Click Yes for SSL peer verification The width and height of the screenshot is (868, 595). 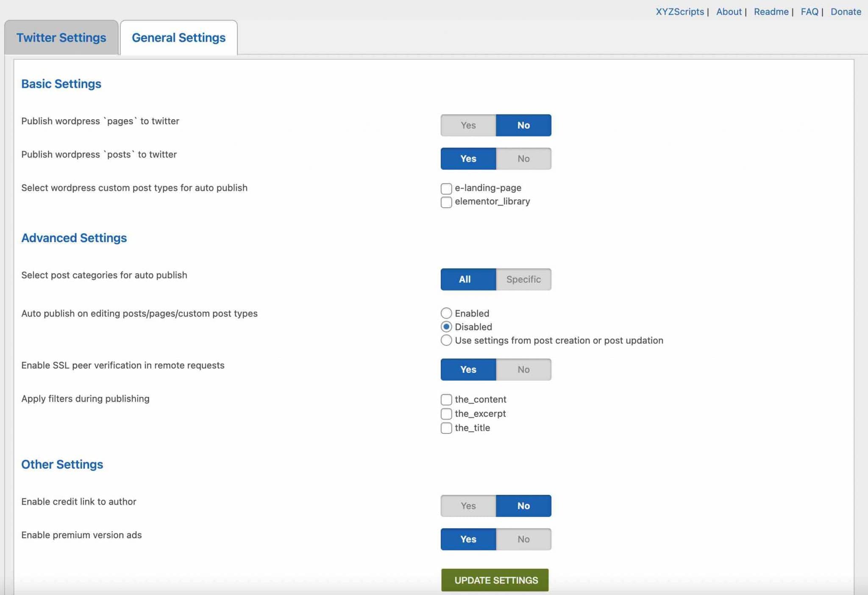click(468, 369)
